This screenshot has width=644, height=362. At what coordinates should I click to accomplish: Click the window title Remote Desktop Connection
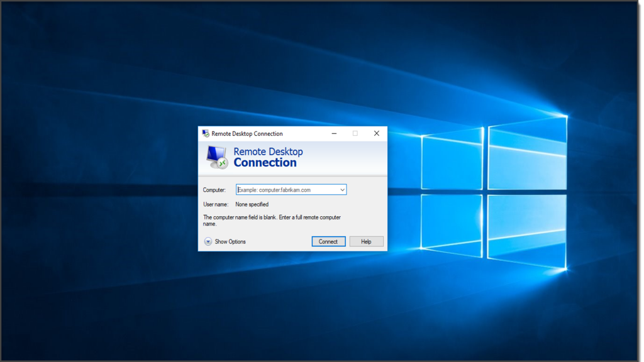tap(247, 133)
